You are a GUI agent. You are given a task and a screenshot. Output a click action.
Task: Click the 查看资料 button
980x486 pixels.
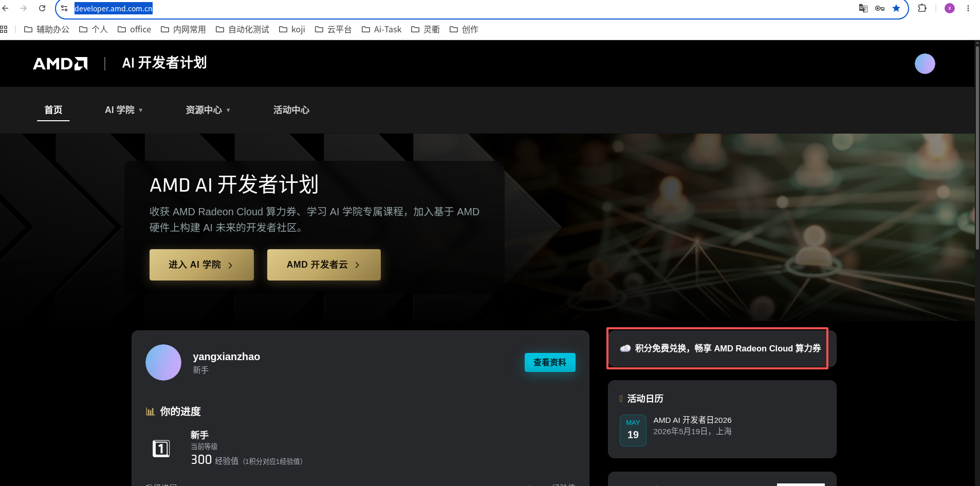click(x=550, y=362)
